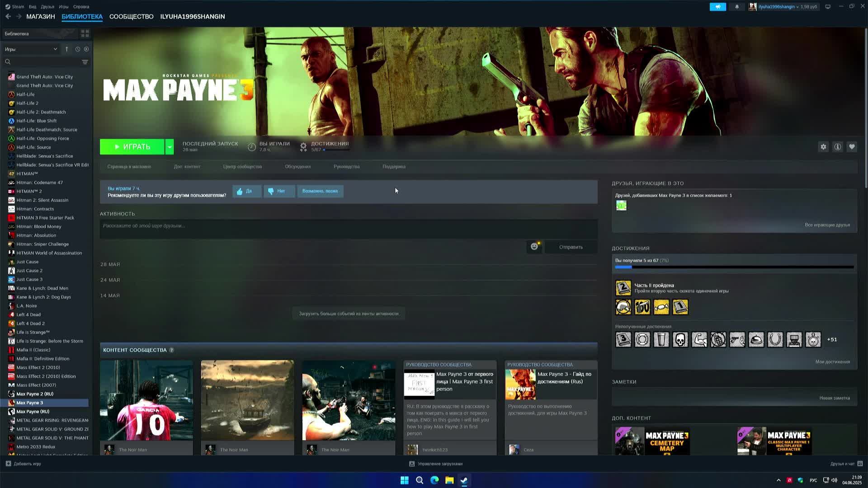
Task: Open Windows Start menu
Action: 405,480
